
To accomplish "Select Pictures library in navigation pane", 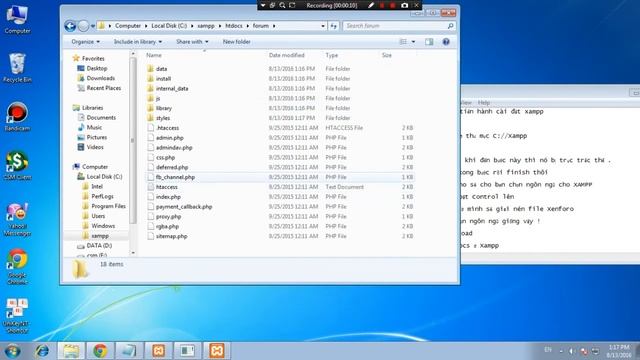I will [x=92, y=137].
